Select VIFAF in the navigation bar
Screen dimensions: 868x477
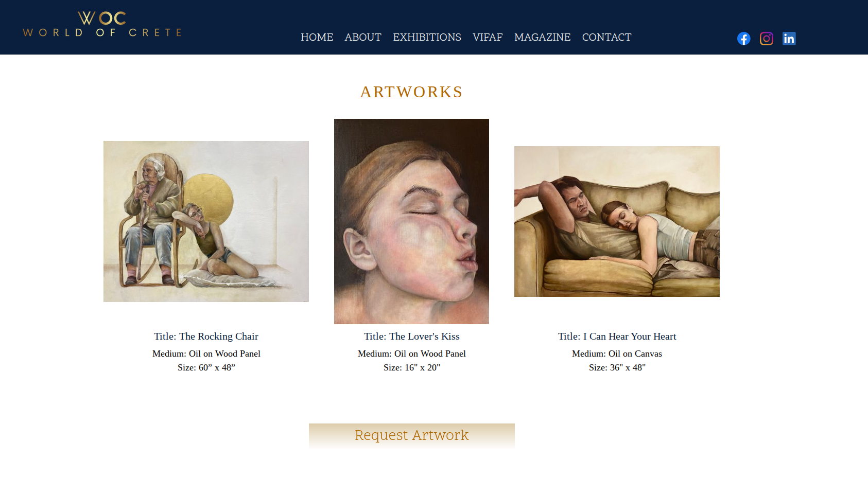point(488,37)
